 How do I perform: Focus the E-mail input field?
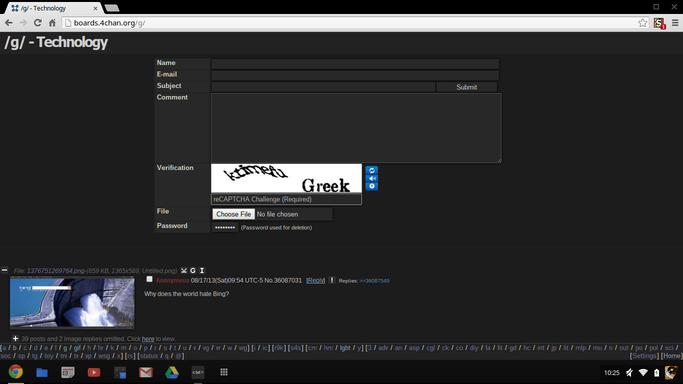[x=355, y=75]
